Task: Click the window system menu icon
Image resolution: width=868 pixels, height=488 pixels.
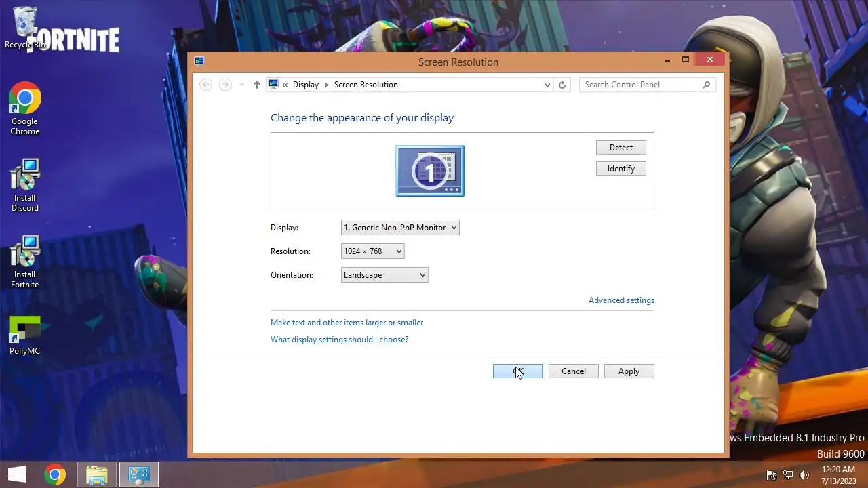Action: tap(199, 60)
